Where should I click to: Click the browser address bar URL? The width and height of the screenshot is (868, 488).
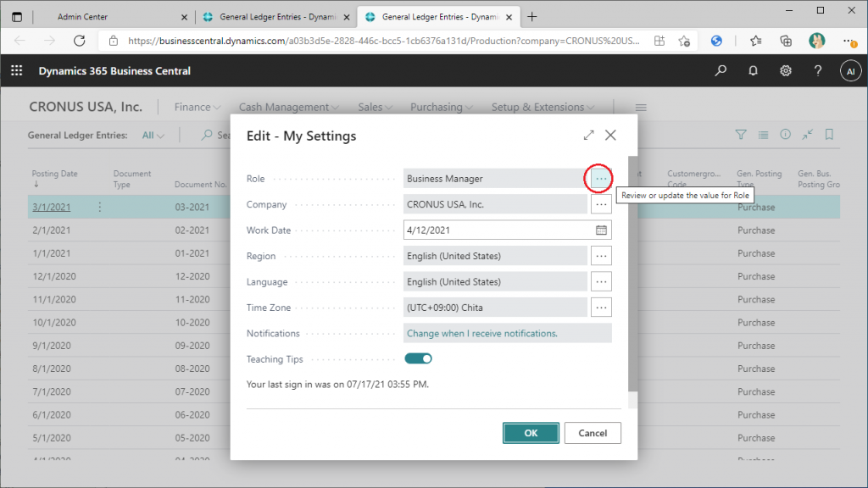[384, 41]
